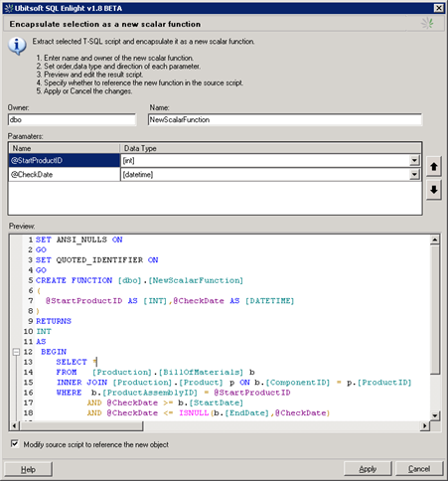Click the app icon in title bar
Screen dimensions: 448x481
9,8
